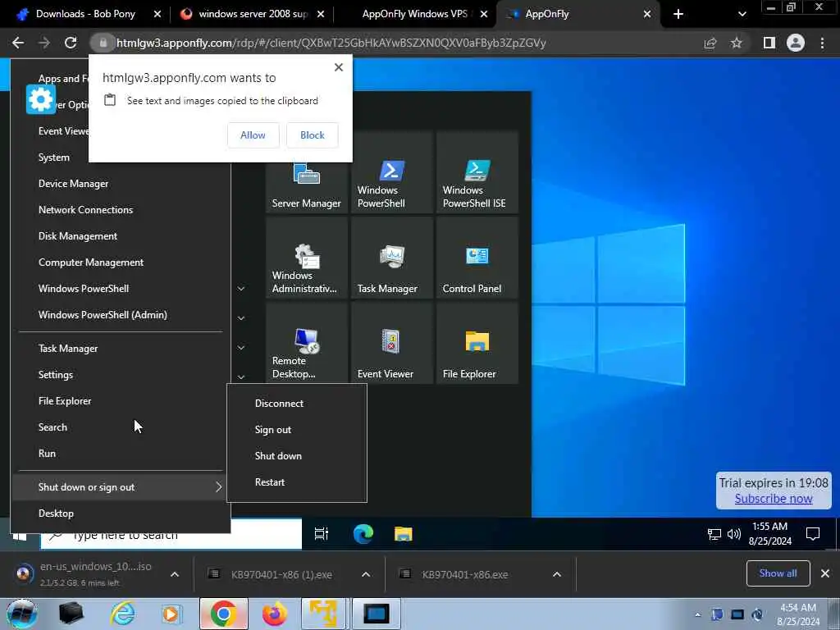Open Task Manager tile in Start menu
This screenshot has width=840, height=630.
(391, 258)
